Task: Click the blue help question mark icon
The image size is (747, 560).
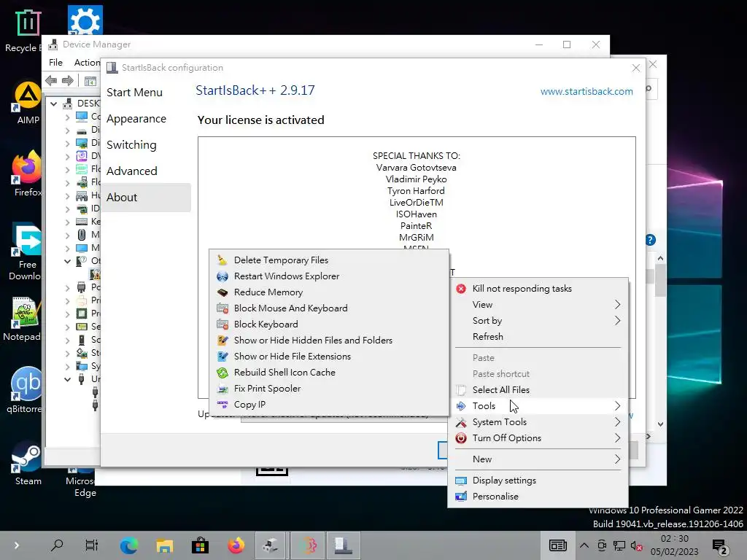Action: 651,240
